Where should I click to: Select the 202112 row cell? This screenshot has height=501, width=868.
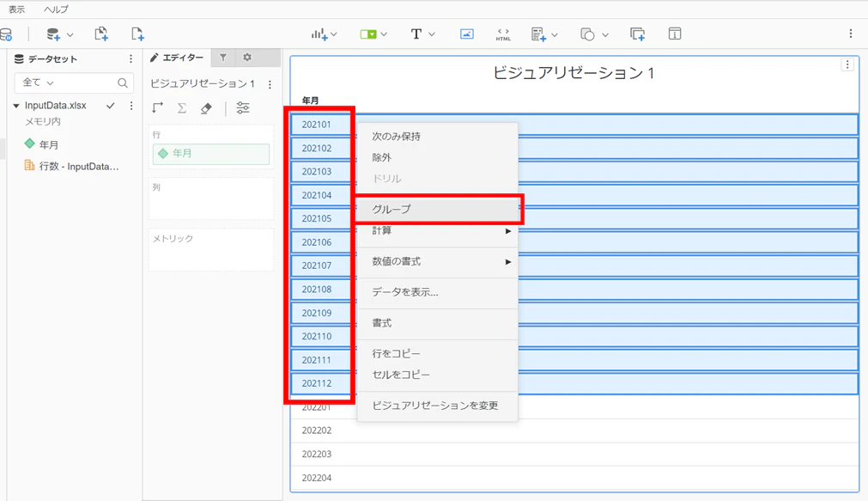point(317,383)
